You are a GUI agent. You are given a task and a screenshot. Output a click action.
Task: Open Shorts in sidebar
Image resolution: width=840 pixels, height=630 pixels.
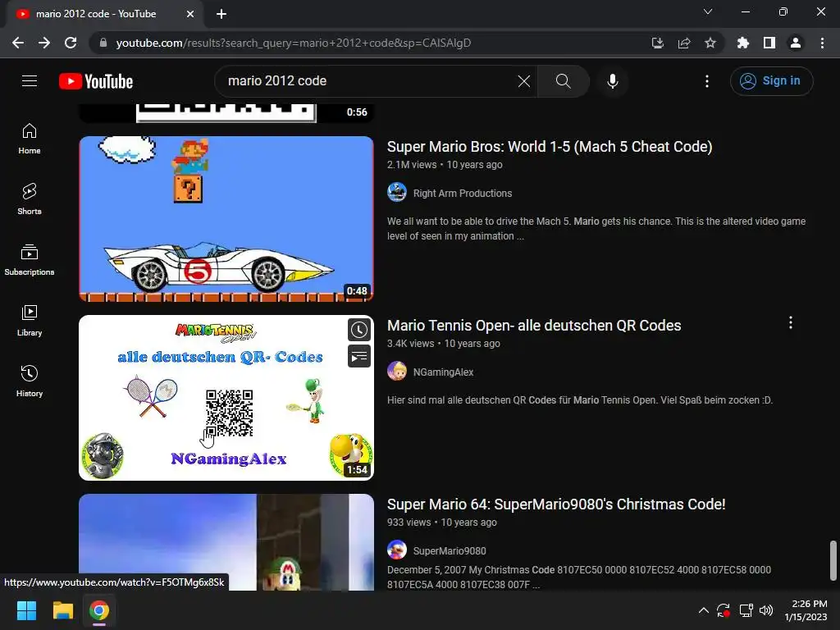(30, 199)
